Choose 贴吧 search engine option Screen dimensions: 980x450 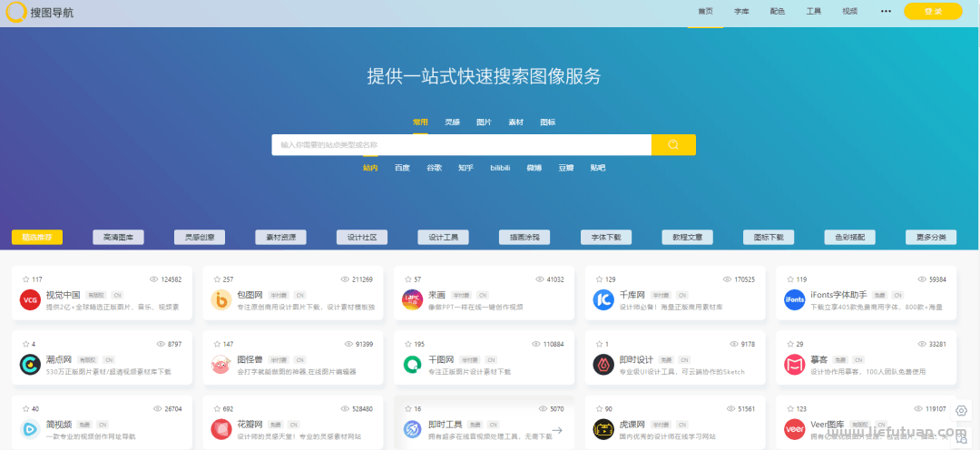[x=597, y=168]
